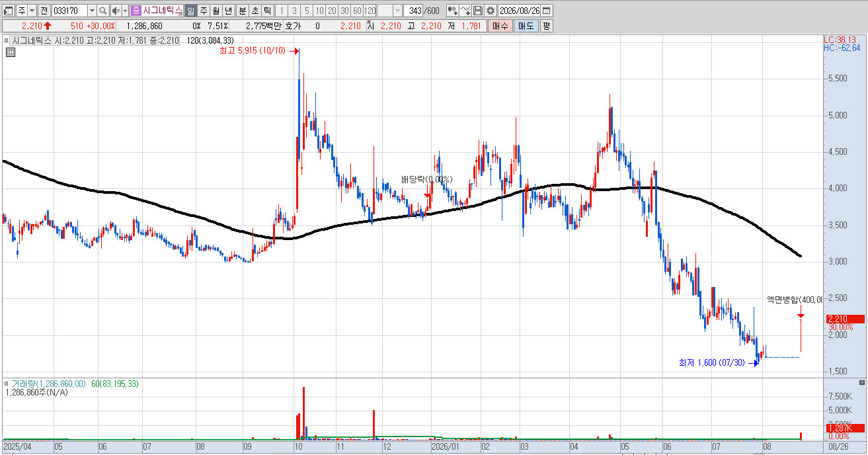Choose the 20 interval button
Image resolution: width=868 pixels, height=455 pixels.
point(332,11)
